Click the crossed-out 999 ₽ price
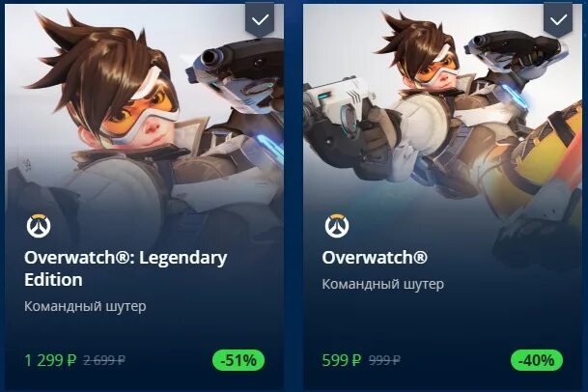Image resolution: width=588 pixels, height=392 pixels. coord(384,360)
